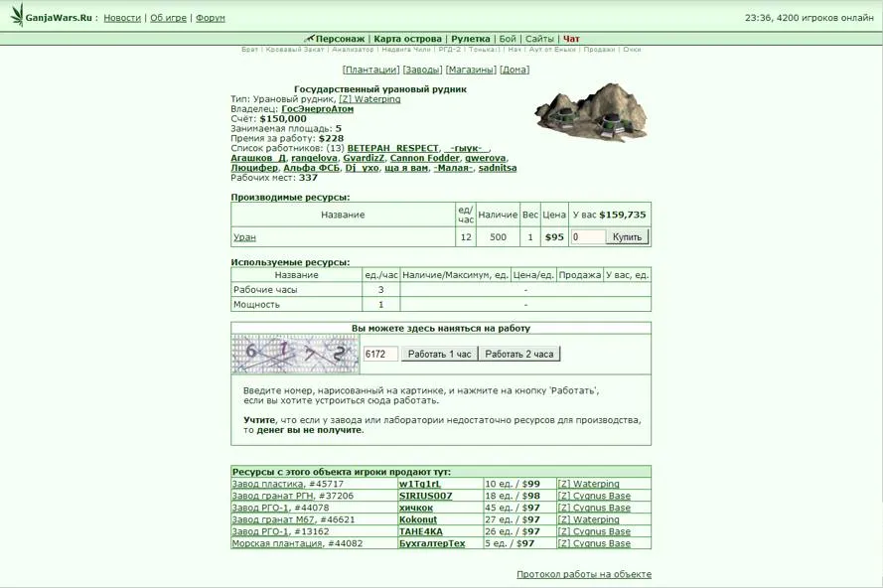Open Протокол работы на объекте link
This screenshot has height=588, width=883.
point(583,574)
